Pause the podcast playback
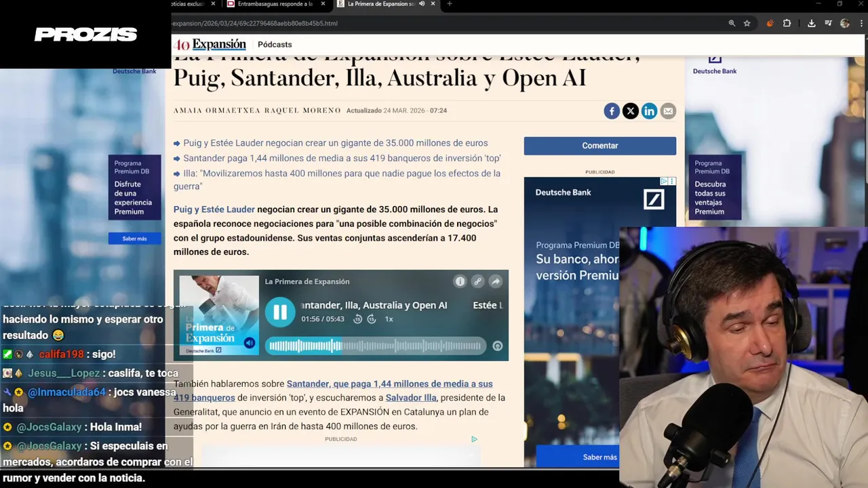 click(x=280, y=312)
